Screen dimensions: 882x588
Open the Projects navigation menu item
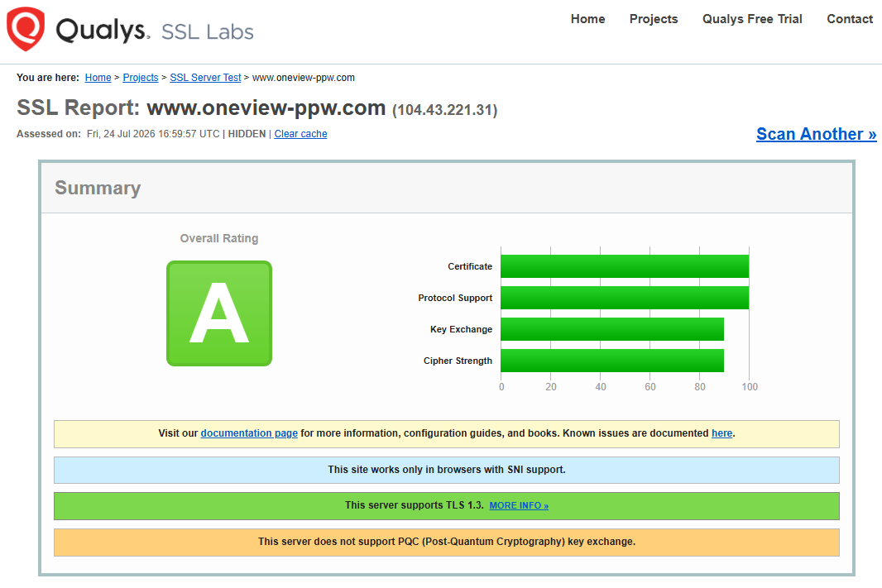coord(654,19)
